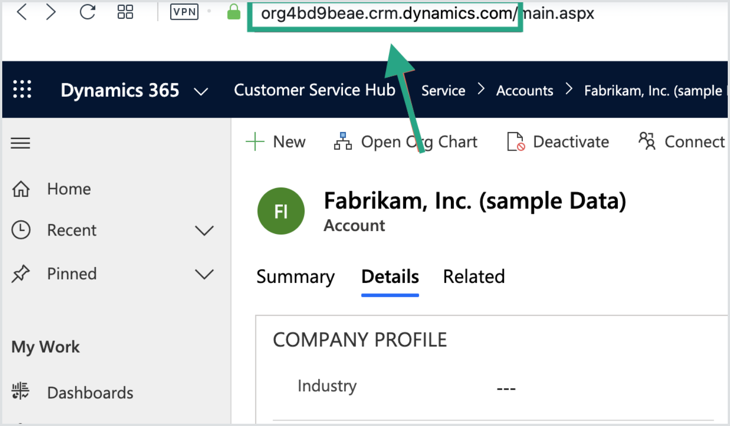Reload the page with refresh icon

[87, 12]
